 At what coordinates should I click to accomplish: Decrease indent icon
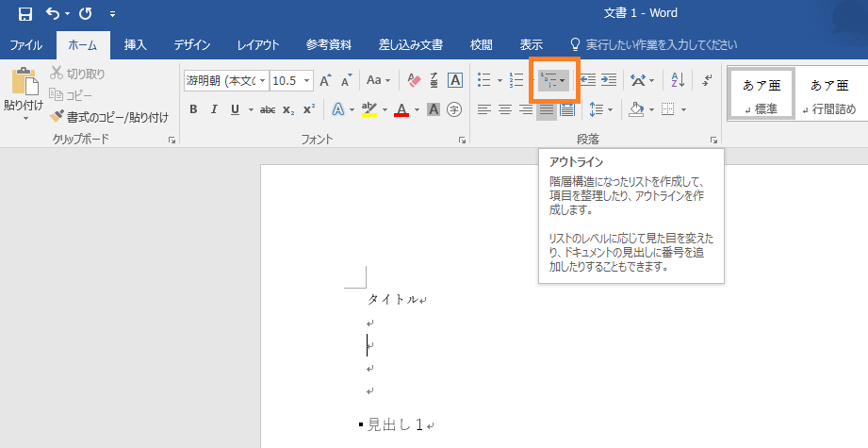click(588, 80)
